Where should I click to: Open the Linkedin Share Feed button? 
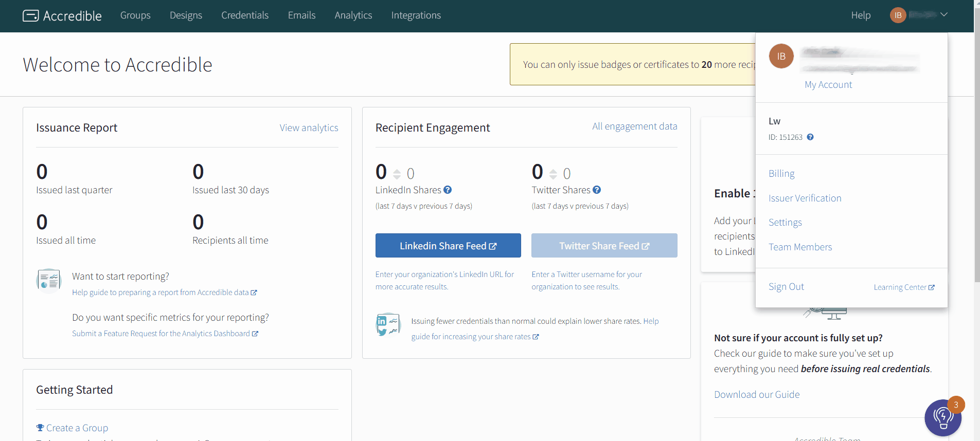448,246
